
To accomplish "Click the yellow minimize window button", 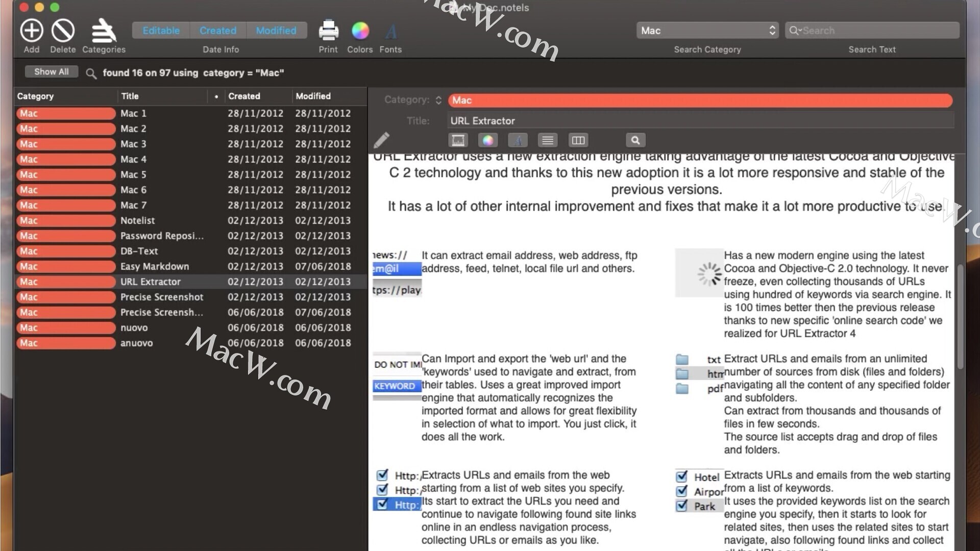I will pos(39,7).
